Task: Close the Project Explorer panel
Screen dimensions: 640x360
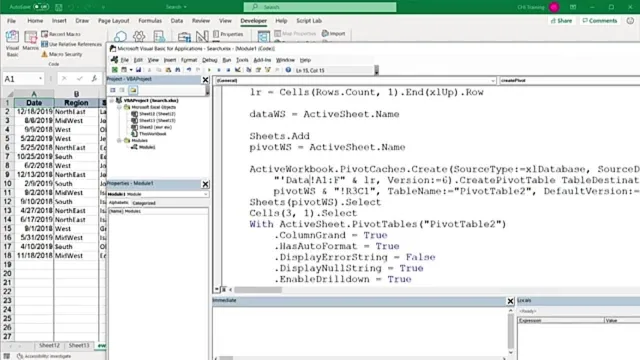Action: coord(205,80)
